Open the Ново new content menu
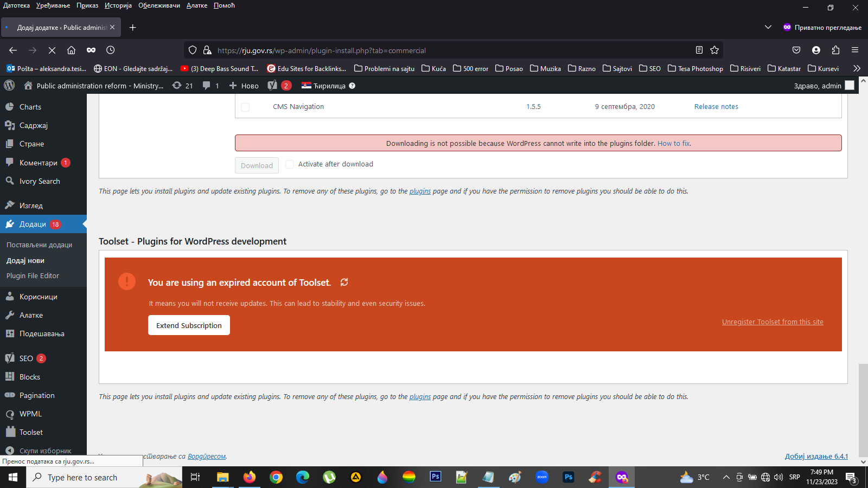This screenshot has width=868, height=488. [x=244, y=86]
